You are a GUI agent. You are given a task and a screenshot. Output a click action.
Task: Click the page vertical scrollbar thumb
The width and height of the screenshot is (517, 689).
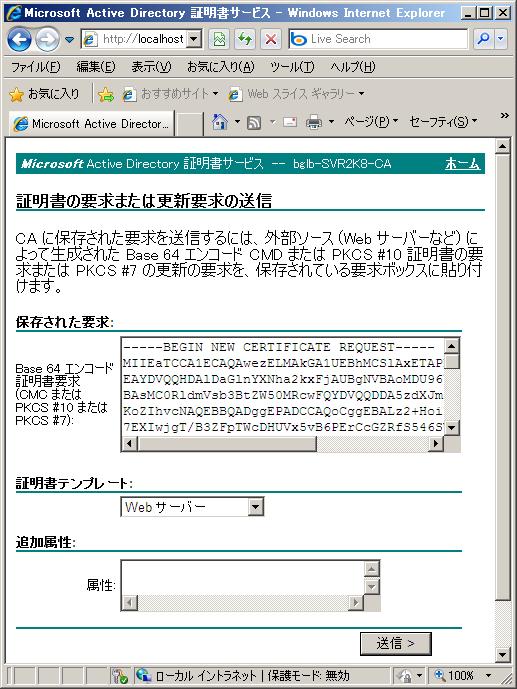(503, 377)
